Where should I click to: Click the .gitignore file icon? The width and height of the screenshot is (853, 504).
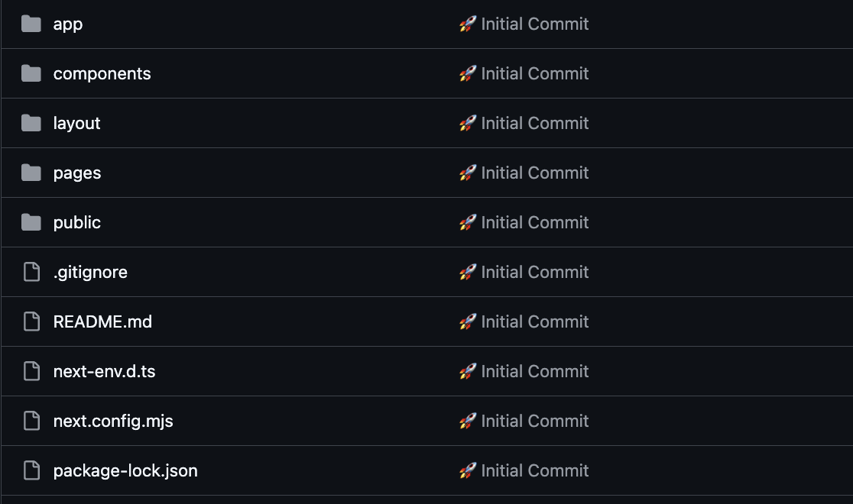(x=31, y=272)
